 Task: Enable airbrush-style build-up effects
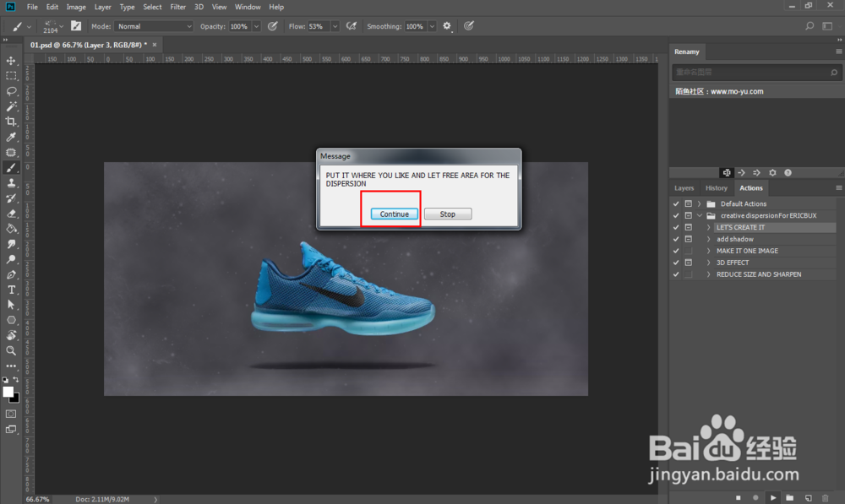(x=352, y=26)
